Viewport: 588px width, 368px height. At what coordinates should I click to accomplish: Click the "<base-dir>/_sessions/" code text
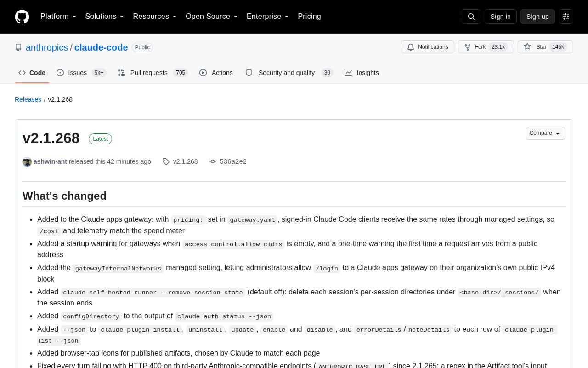499,293
